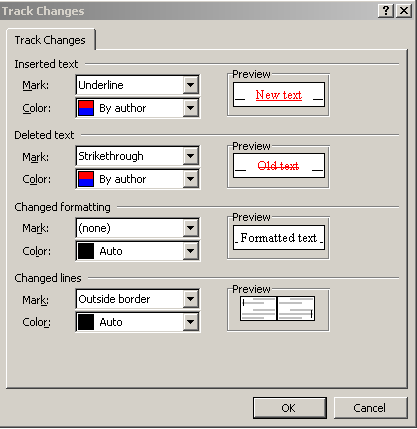Click the Color label under Deleted text
417x429 pixels.
tap(37, 179)
